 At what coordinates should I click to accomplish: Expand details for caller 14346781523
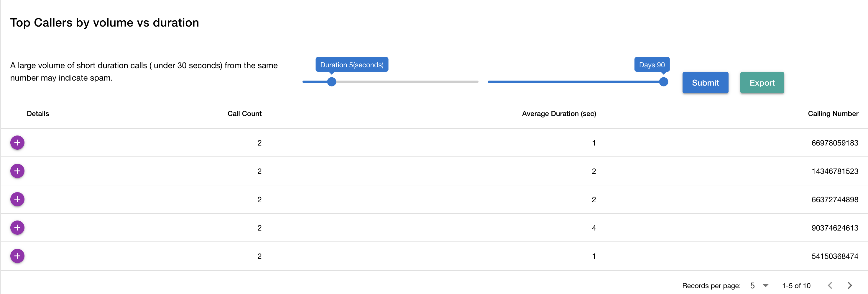tap(17, 171)
